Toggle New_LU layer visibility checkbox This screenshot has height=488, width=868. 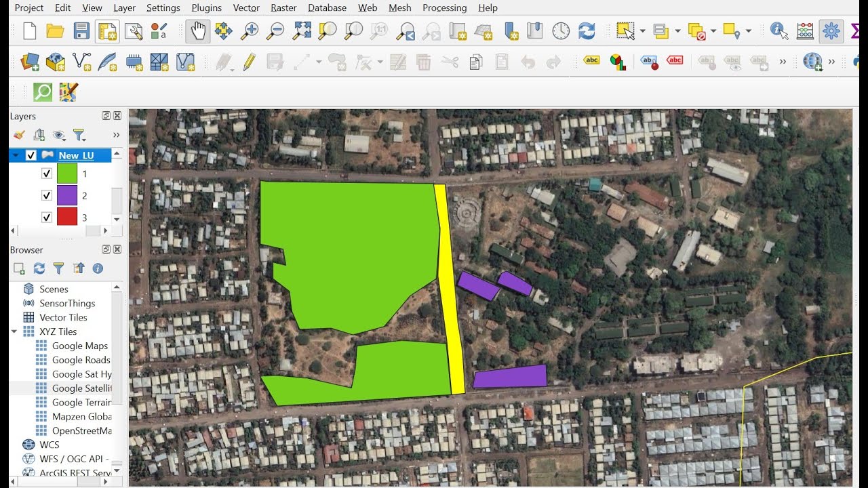pyautogui.click(x=31, y=155)
